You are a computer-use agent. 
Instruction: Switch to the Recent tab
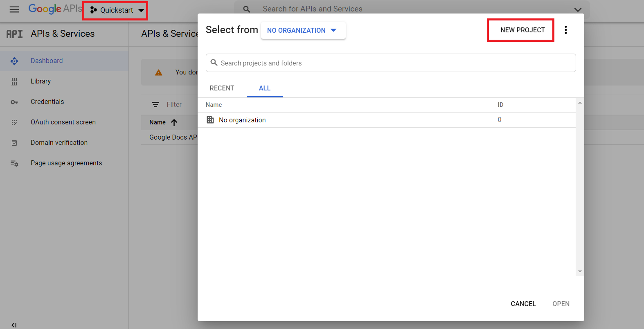point(222,88)
